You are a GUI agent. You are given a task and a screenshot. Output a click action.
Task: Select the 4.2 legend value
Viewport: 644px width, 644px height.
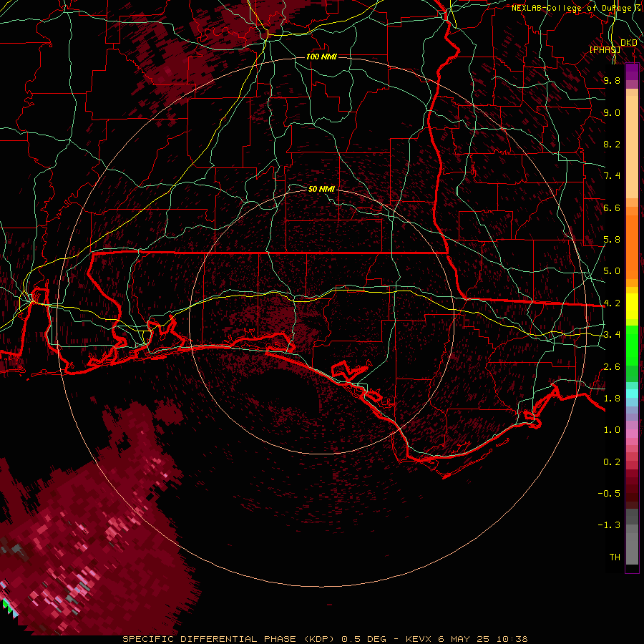(612, 303)
